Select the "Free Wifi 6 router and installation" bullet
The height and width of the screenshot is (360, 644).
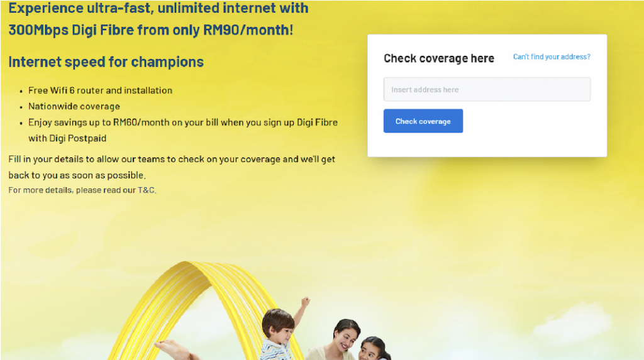click(x=100, y=90)
